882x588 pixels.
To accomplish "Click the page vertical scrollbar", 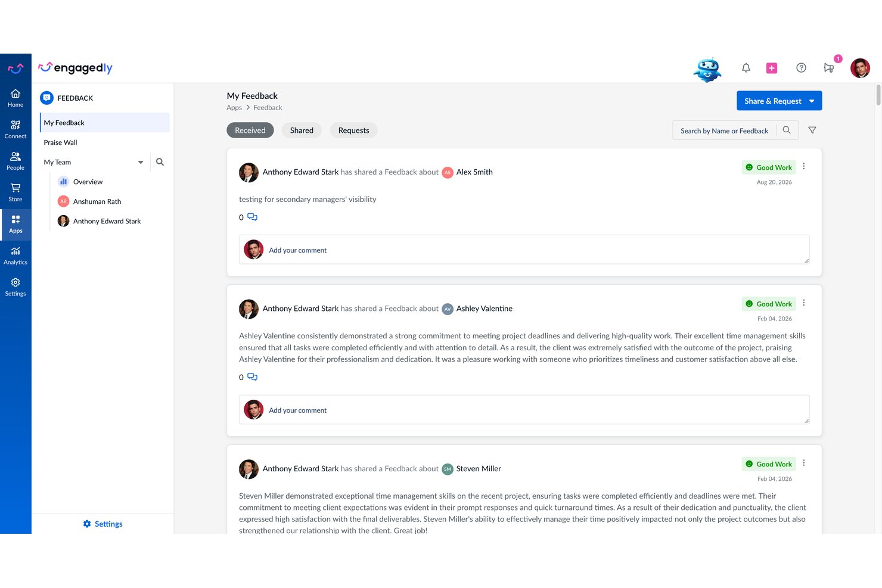I will click(x=878, y=95).
